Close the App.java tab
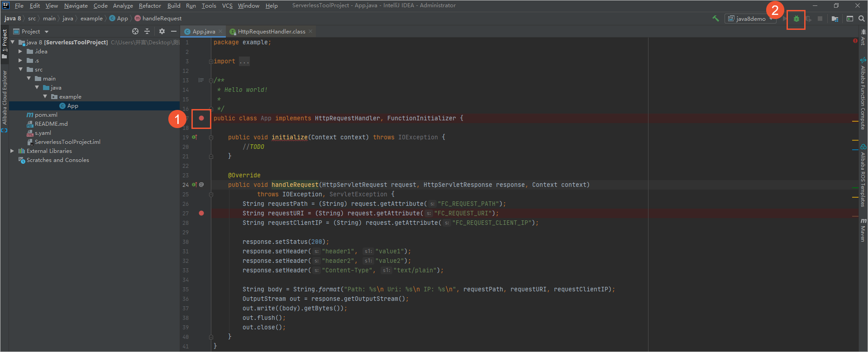Image resolution: width=868 pixels, height=352 pixels. 220,32
